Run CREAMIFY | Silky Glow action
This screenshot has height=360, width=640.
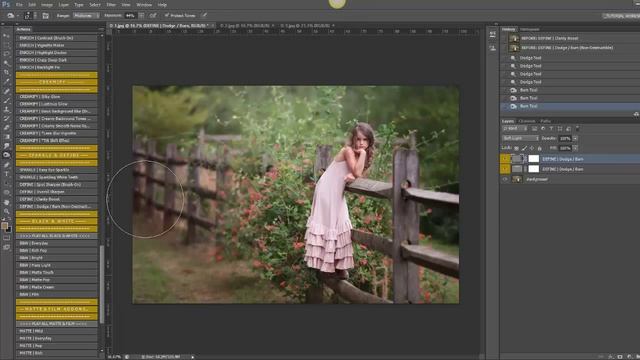coord(57,97)
